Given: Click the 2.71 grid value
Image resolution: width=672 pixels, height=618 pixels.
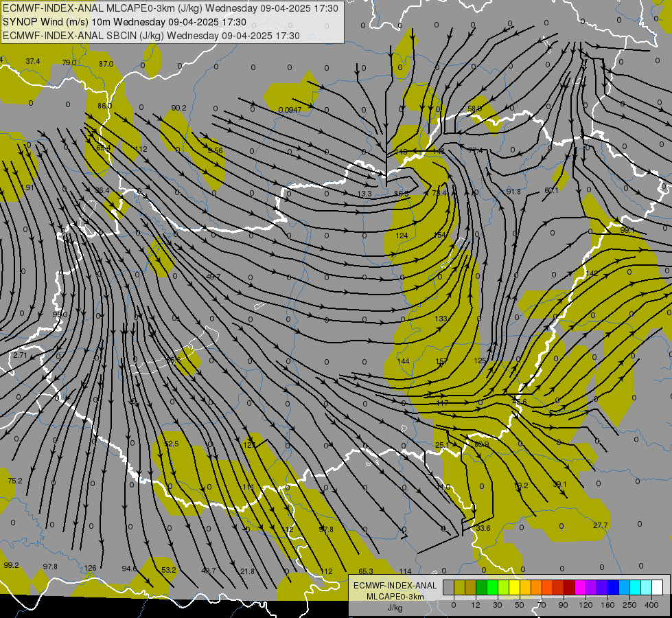Looking at the screenshot, I should pos(20,355).
